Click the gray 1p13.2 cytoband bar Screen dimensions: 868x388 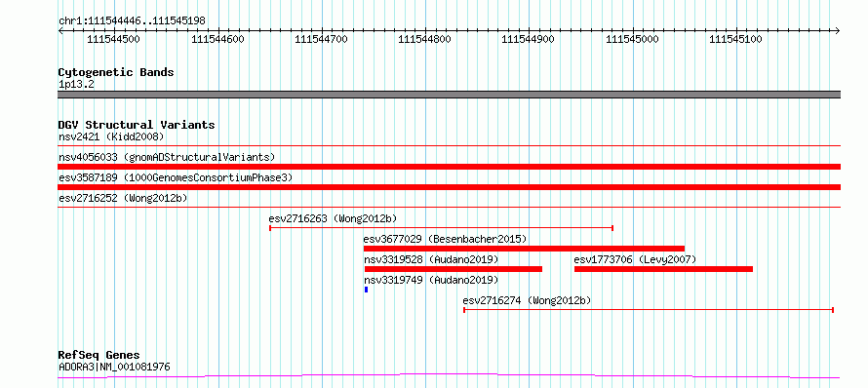449,95
